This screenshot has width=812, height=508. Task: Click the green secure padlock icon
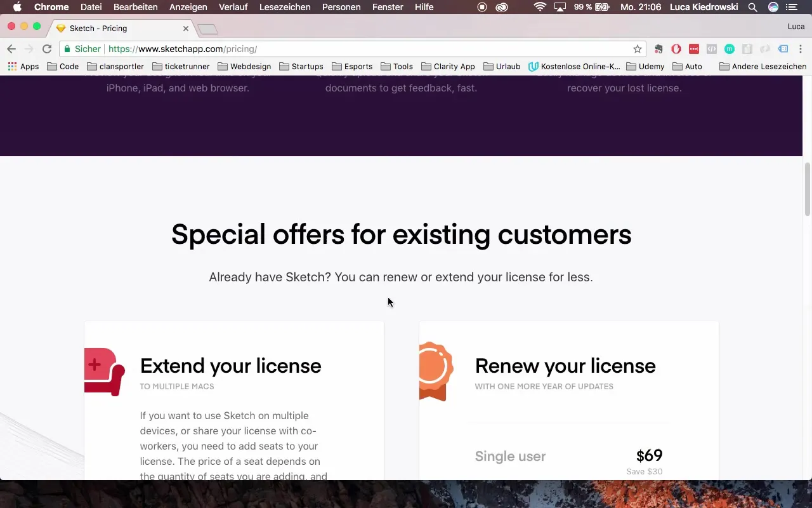67,49
